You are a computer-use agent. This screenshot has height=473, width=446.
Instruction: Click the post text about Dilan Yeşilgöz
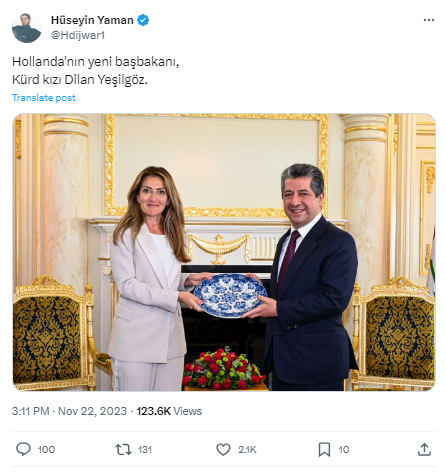pyautogui.click(x=96, y=71)
